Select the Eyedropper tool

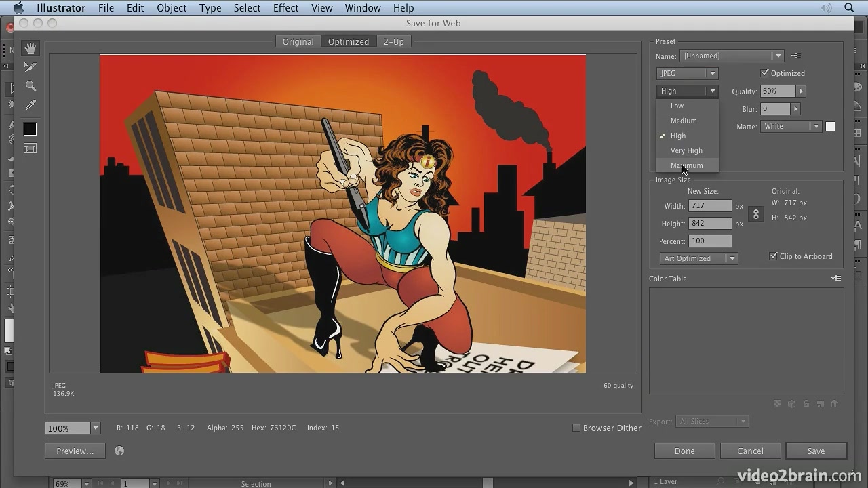(30, 105)
